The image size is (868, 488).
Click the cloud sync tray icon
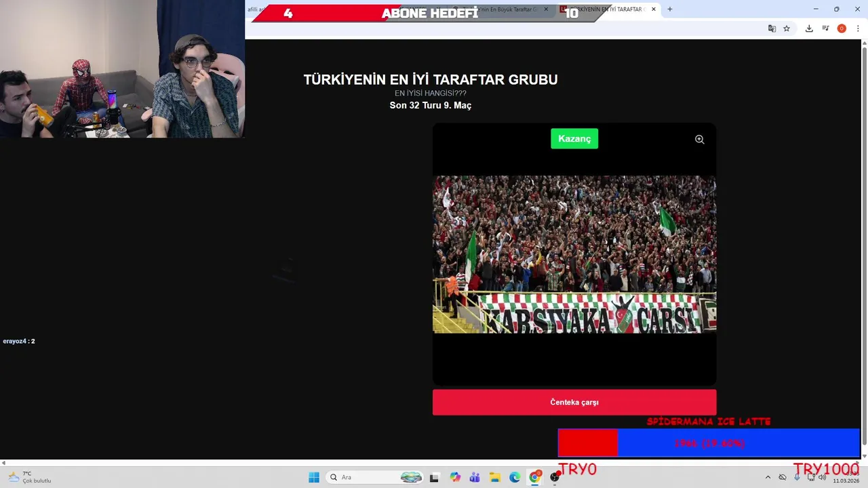click(783, 477)
